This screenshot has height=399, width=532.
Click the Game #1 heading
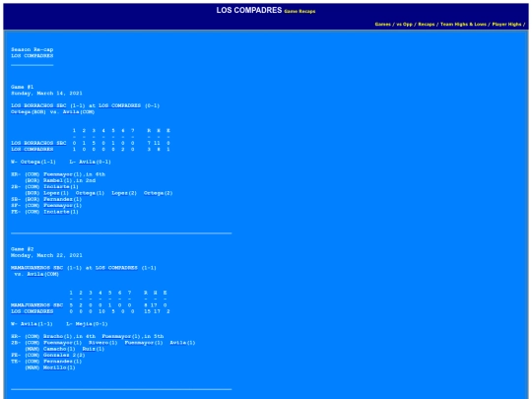pos(22,87)
